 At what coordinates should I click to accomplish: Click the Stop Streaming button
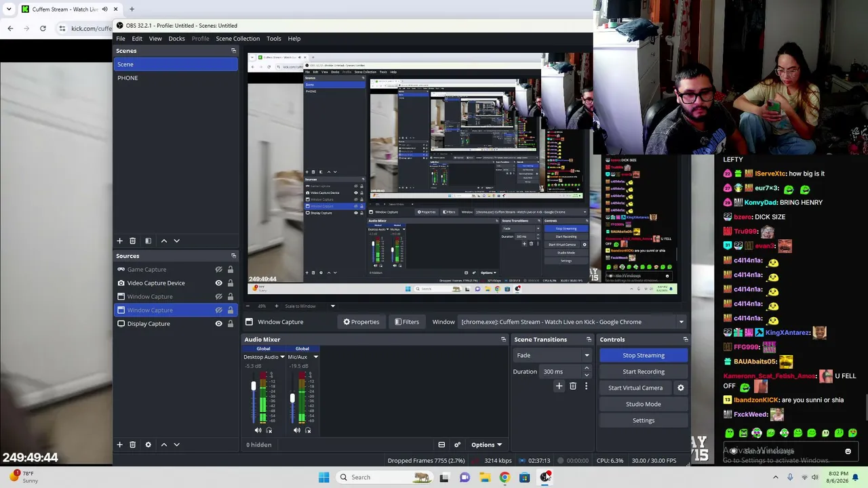pos(644,355)
